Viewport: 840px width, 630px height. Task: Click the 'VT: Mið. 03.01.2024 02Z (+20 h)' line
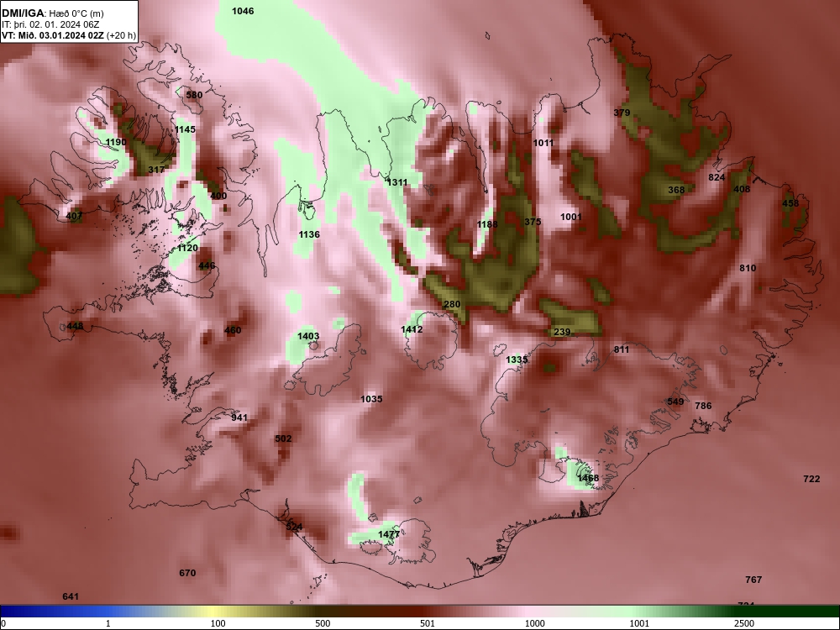click(69, 36)
